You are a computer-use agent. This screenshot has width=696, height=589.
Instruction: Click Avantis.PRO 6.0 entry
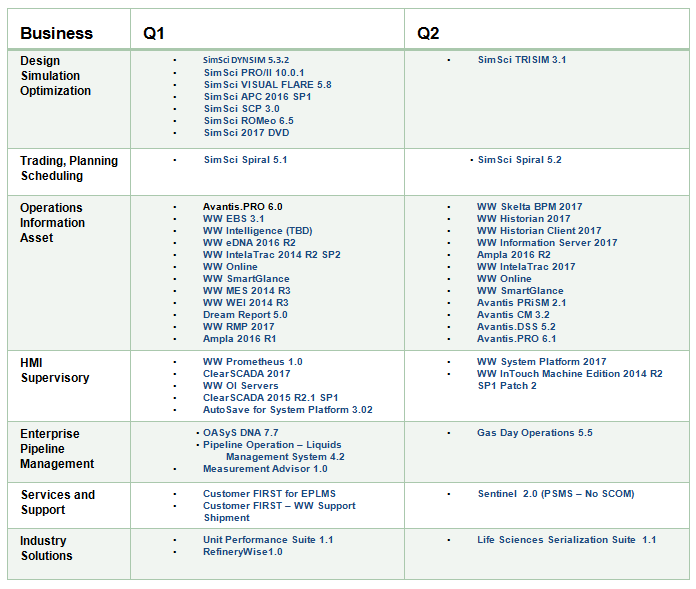242,206
